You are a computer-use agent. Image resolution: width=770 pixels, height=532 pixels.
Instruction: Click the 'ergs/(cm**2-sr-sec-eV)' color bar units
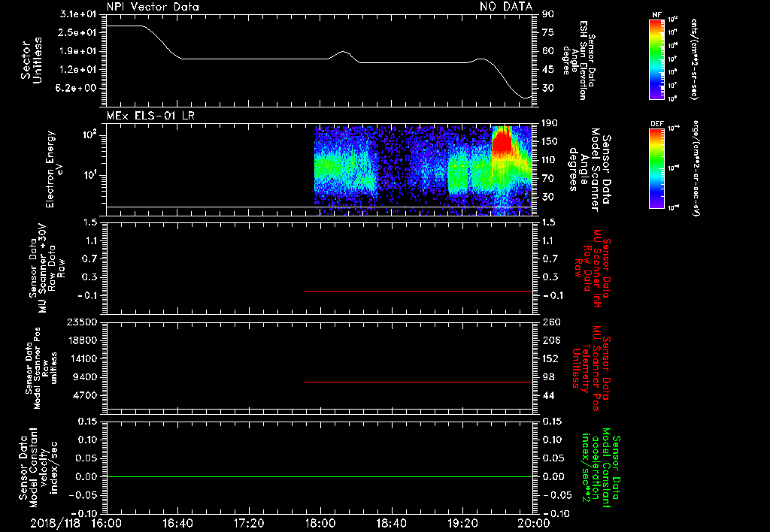tap(696, 168)
